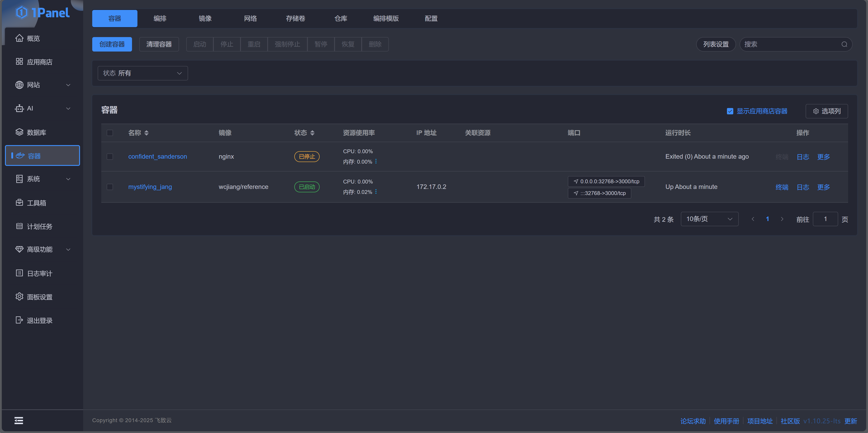The width and height of the screenshot is (868, 433).
Task: Open the 状态 所有 filter dropdown
Action: (x=143, y=73)
